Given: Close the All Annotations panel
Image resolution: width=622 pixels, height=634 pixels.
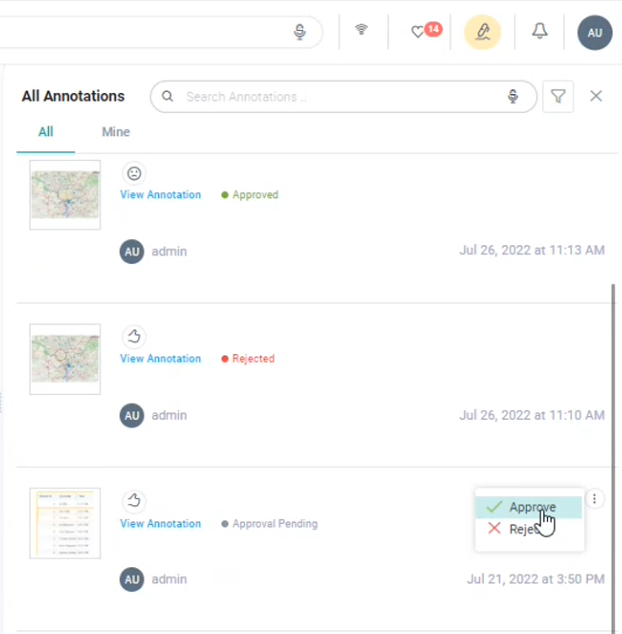Looking at the screenshot, I should tap(596, 96).
